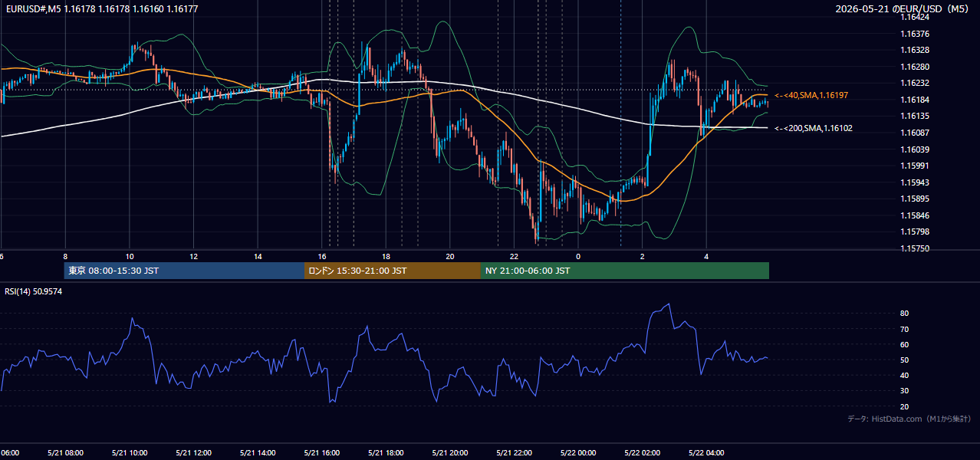Click the 40 SMA label 1.16197

point(811,95)
